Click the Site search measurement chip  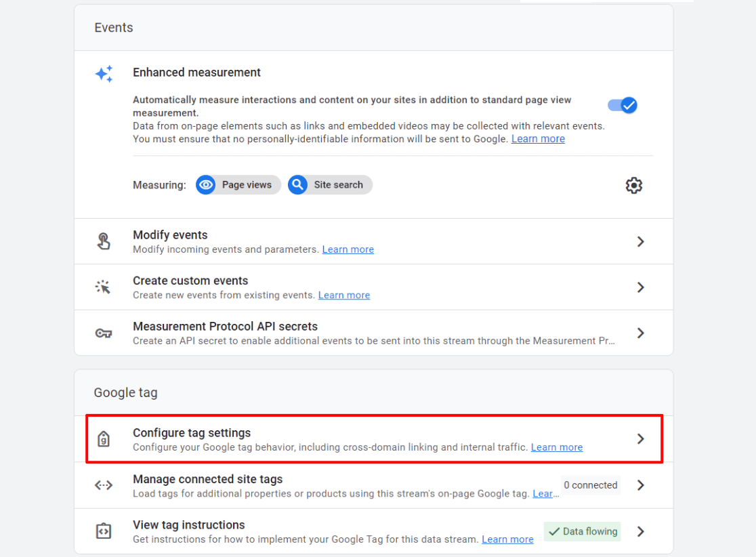click(x=330, y=184)
